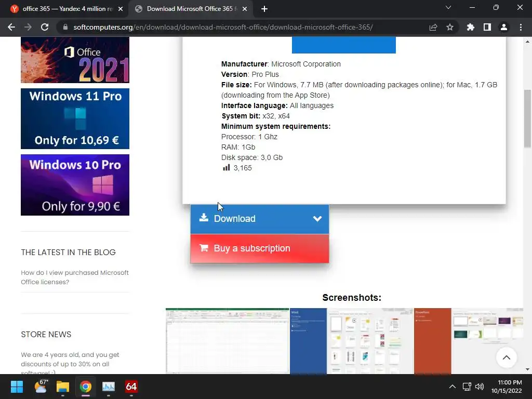Click the scrollbar up arrow

(x=527, y=42)
